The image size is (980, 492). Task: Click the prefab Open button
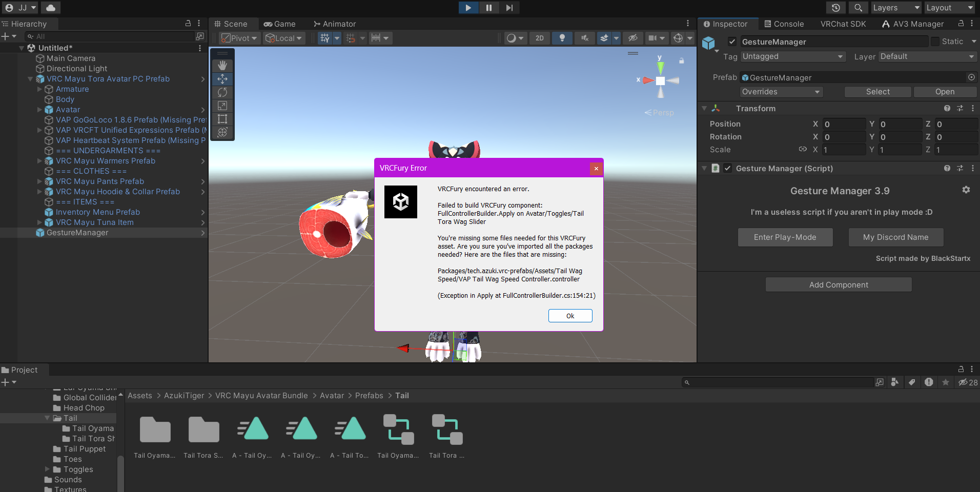click(945, 92)
